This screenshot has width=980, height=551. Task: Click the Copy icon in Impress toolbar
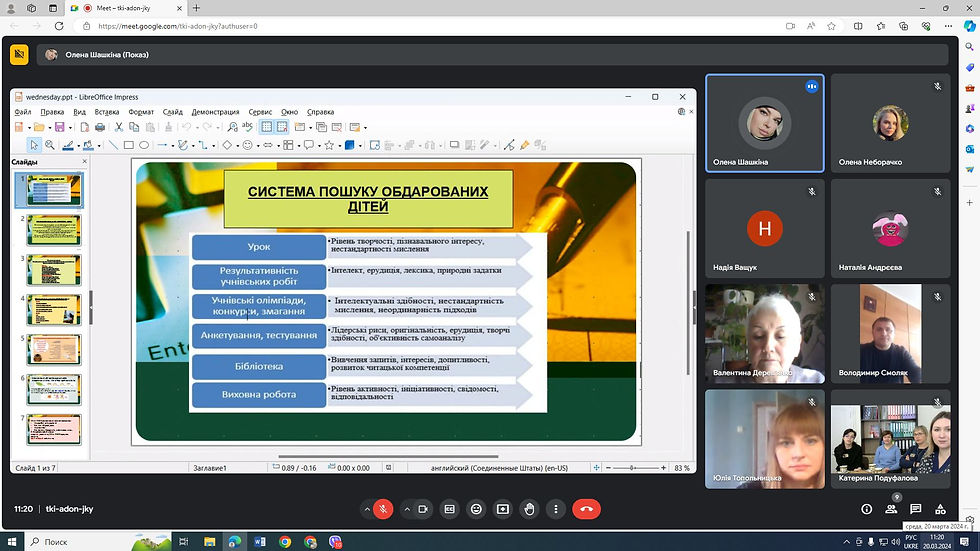pos(134,127)
